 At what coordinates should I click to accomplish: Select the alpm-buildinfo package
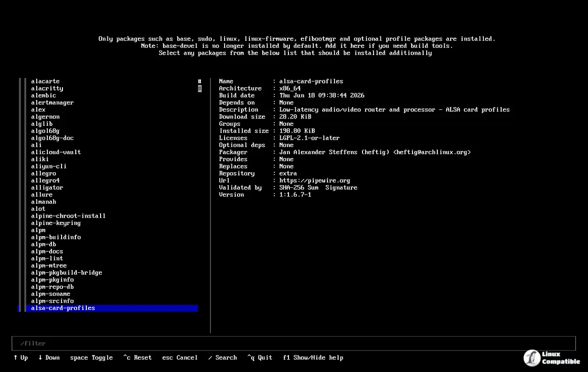pos(56,237)
